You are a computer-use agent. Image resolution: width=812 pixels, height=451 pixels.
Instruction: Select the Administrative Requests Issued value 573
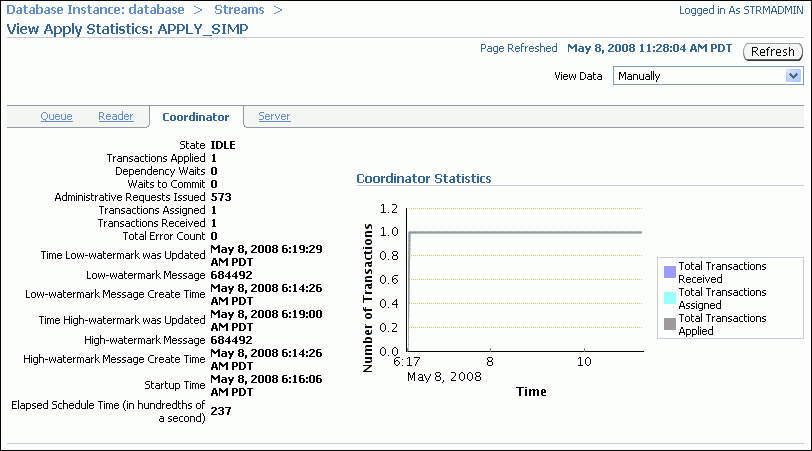click(221, 197)
